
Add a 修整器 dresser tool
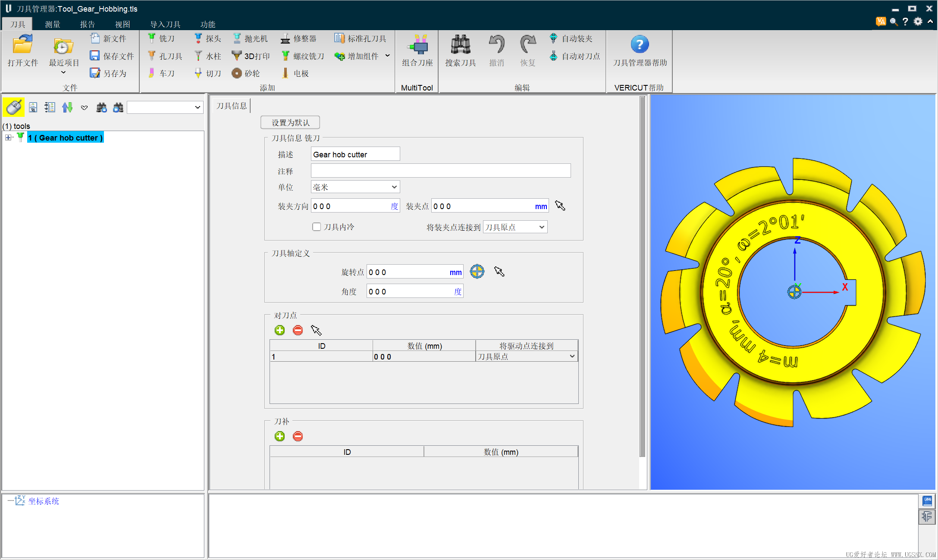[x=298, y=38]
